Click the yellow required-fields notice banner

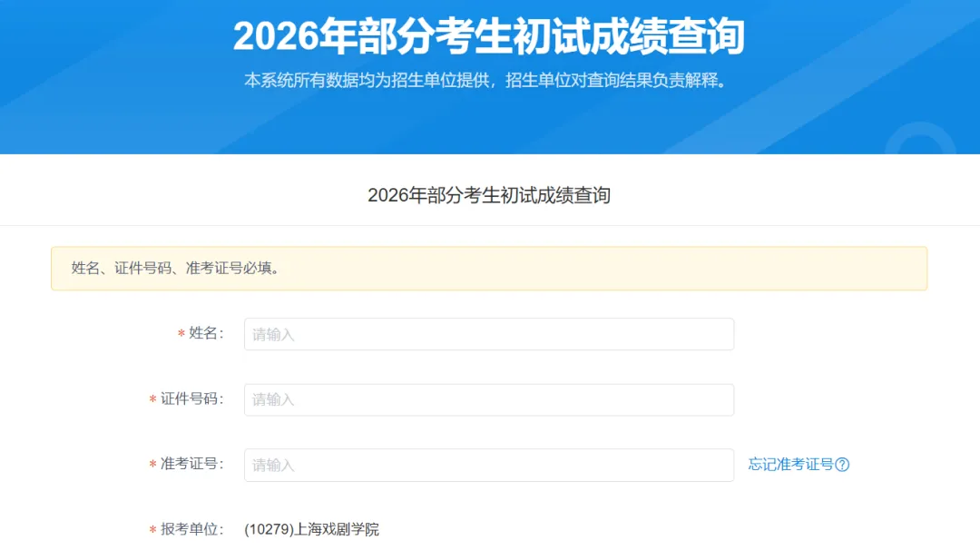[x=489, y=269]
